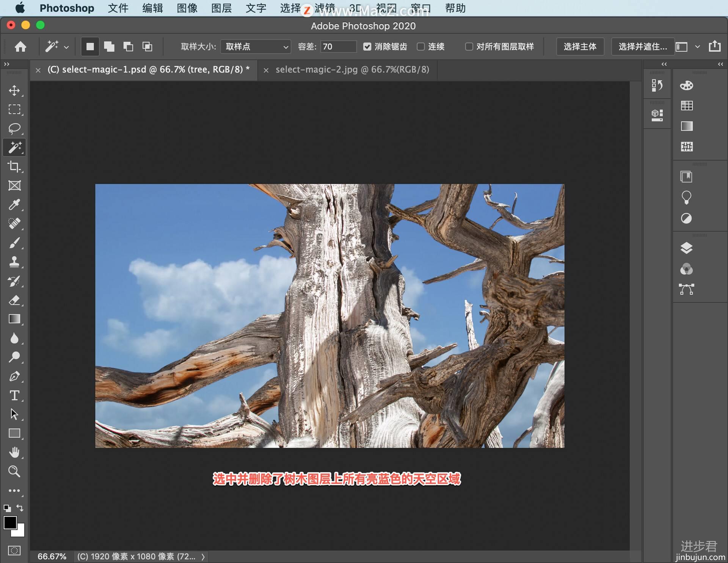Open the Gradients panel icon
This screenshot has height=563, width=728.
[687, 126]
